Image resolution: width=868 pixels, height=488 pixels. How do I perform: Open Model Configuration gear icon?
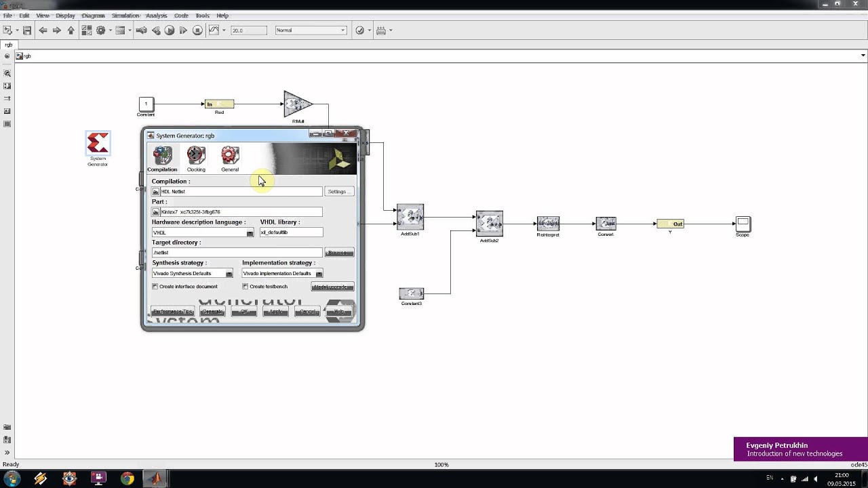(x=101, y=30)
